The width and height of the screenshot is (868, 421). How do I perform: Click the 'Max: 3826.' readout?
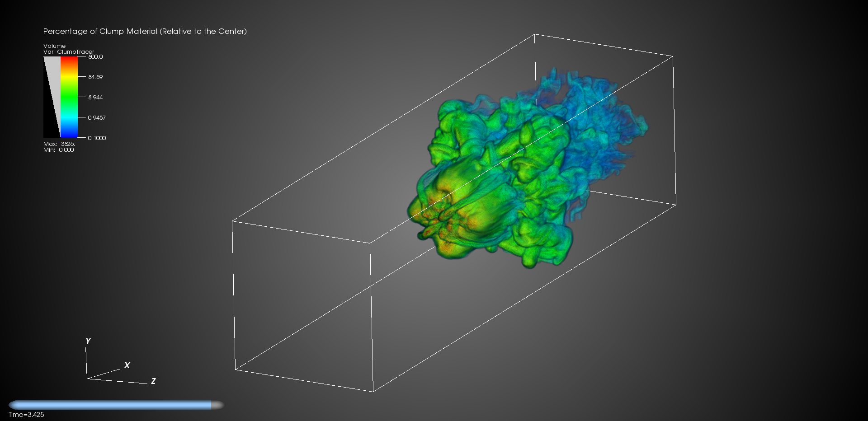59,144
